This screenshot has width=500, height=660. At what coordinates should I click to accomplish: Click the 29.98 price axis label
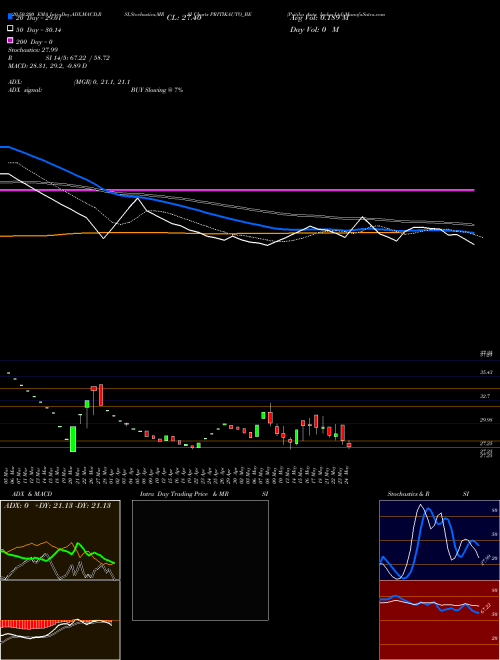point(486,420)
